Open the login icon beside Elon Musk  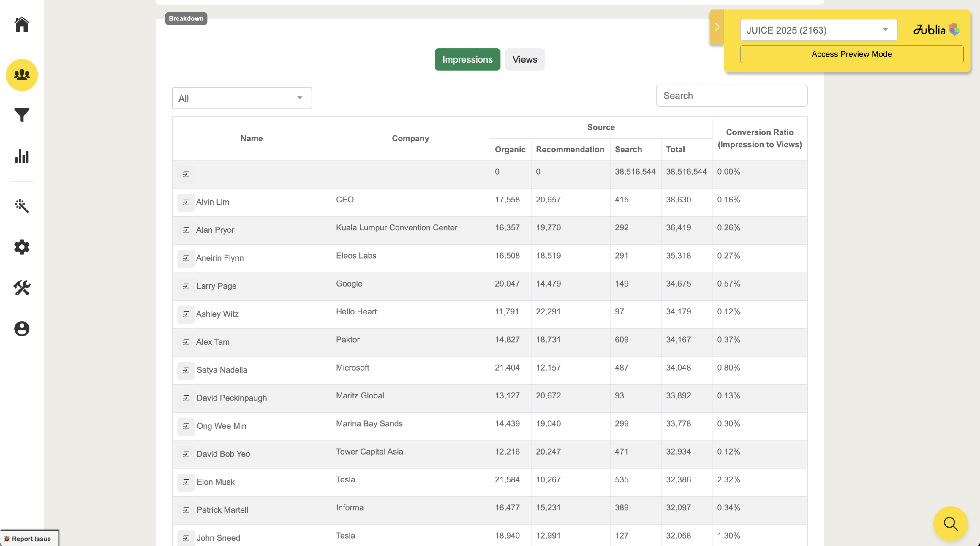186,482
